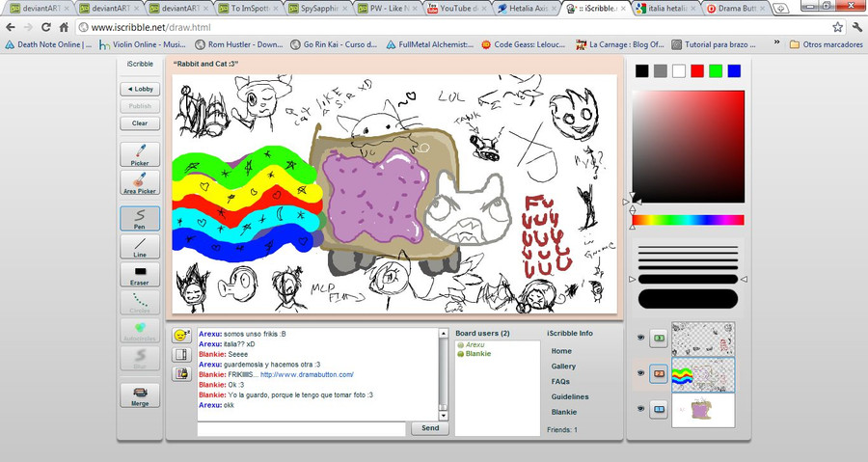Pick the black color swatch
868x462 pixels.
coord(641,70)
